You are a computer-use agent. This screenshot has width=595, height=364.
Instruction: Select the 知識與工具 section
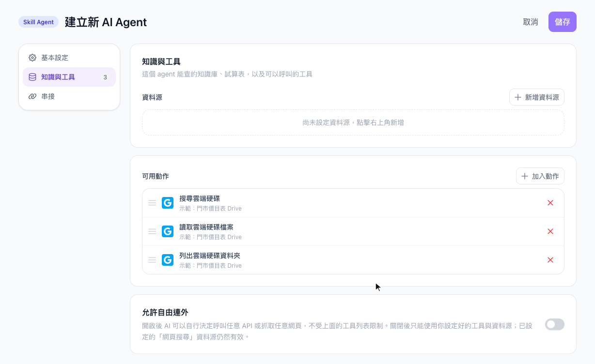coord(69,77)
